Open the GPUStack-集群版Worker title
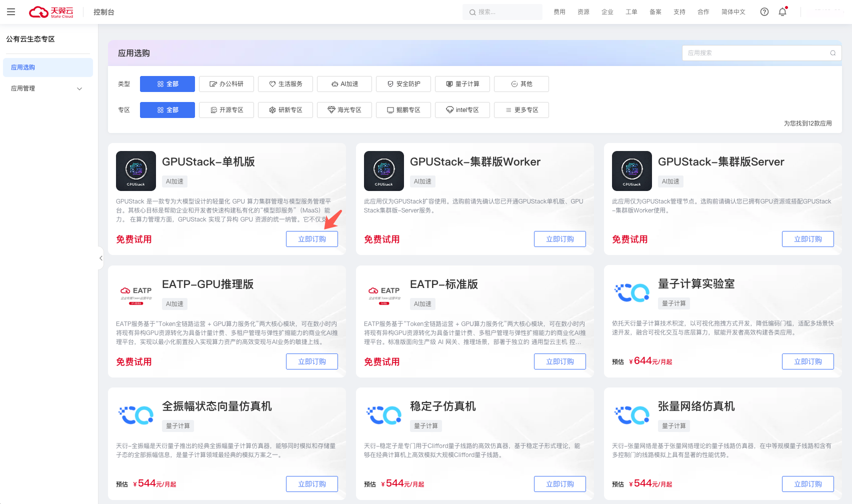The image size is (852, 504). click(x=475, y=161)
